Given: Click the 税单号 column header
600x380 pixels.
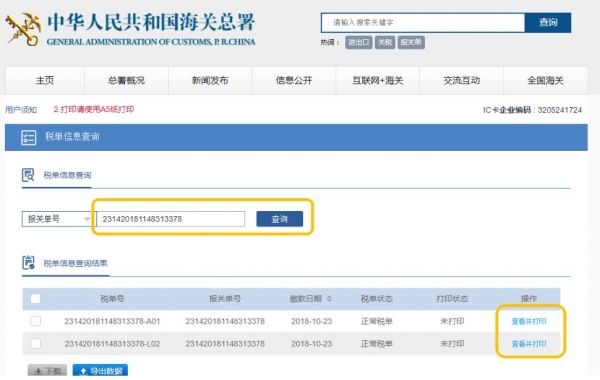Looking at the screenshot, I should [x=112, y=298].
